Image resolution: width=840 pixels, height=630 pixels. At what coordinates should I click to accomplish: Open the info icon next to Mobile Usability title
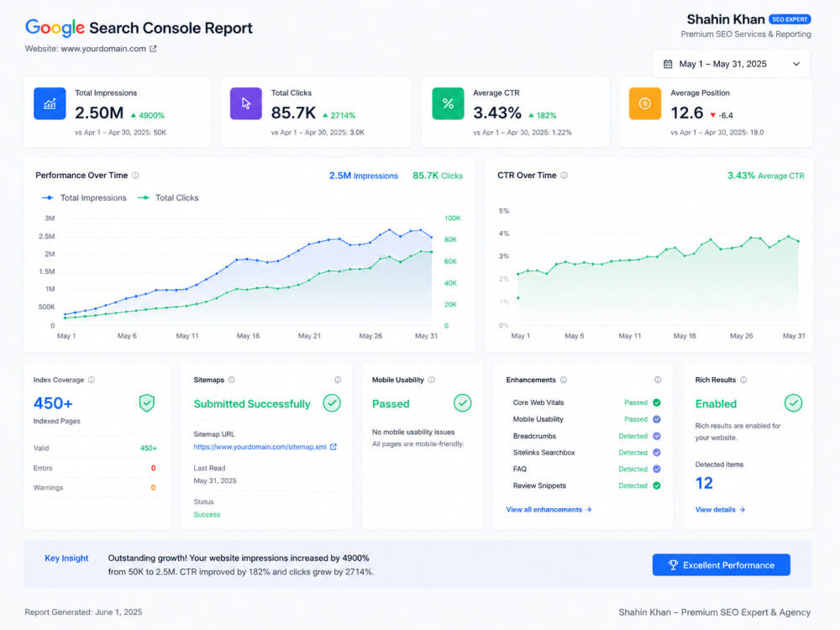coord(431,380)
